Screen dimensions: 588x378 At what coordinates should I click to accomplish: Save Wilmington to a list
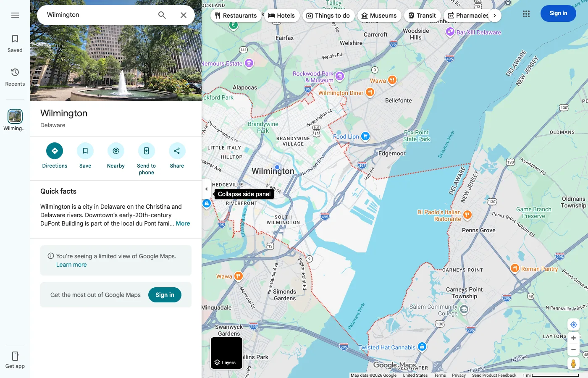tap(85, 156)
